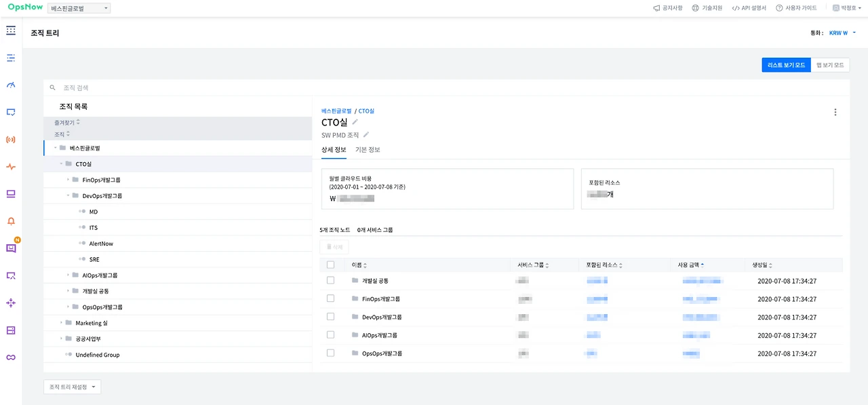Tick checkbox for AIOps개발그룹 table row

[x=331, y=334]
